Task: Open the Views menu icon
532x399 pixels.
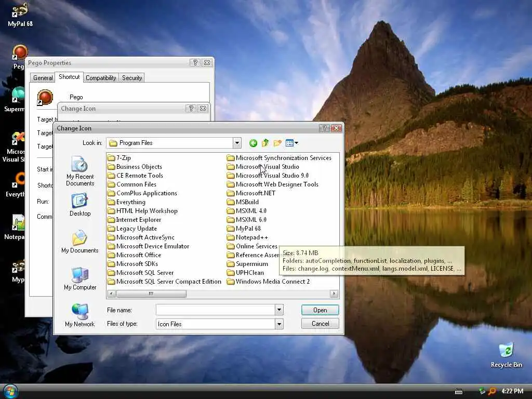Action: click(x=292, y=143)
